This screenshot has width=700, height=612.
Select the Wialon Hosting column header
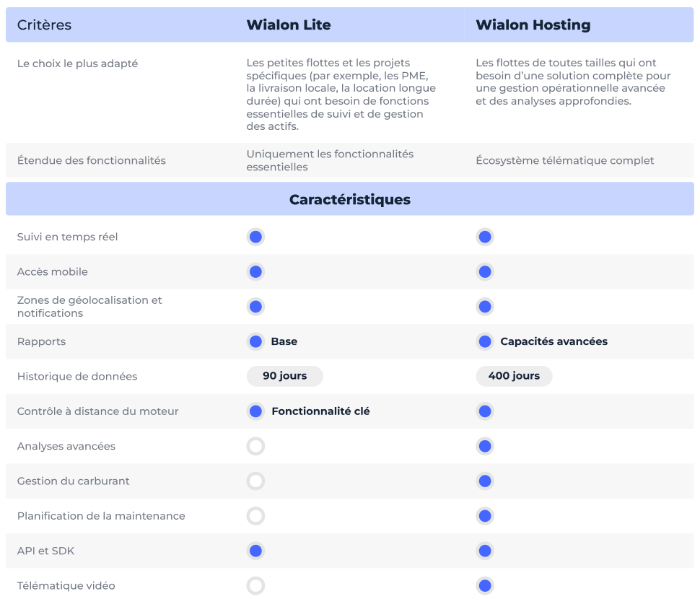pyautogui.click(x=533, y=25)
